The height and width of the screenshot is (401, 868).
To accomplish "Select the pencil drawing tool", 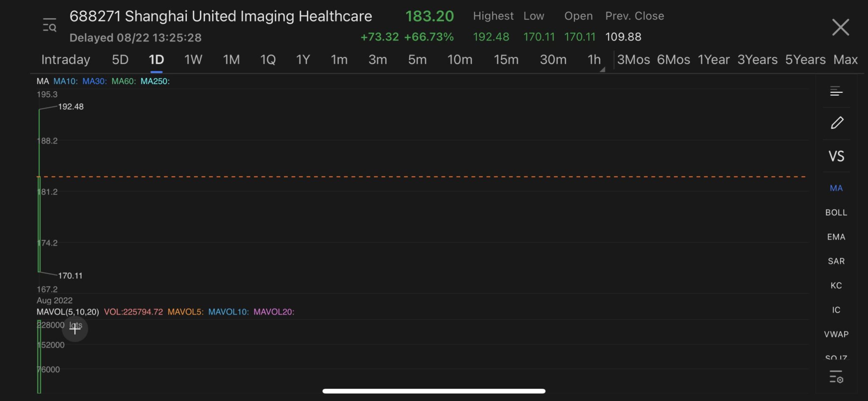I will click(x=837, y=123).
